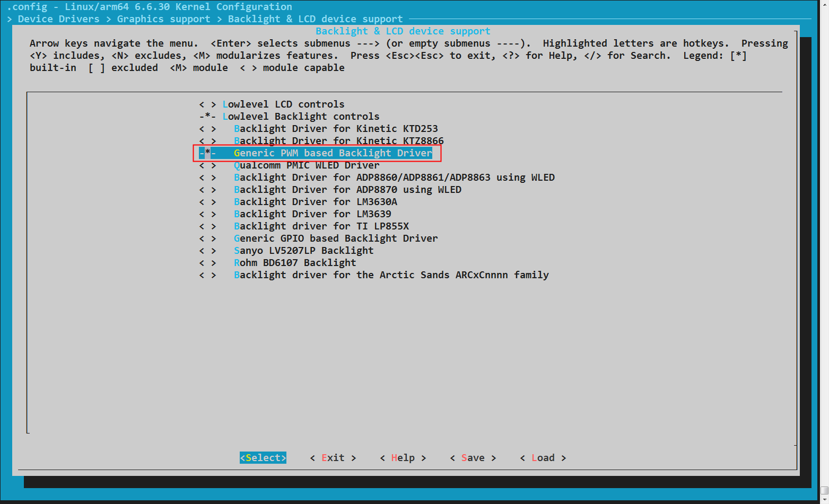Toggle the Sanyo LV5207LP Backlight option
Viewport: 829px width, 504px height.
click(x=304, y=250)
